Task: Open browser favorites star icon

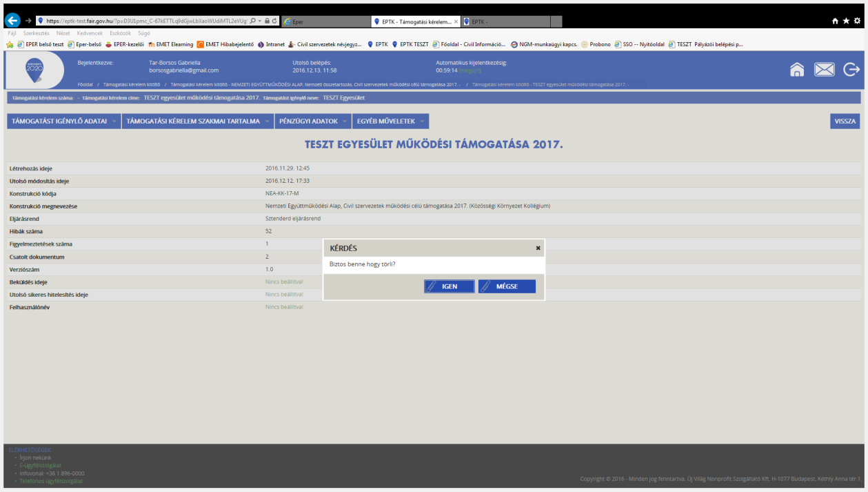Action: 846,21
